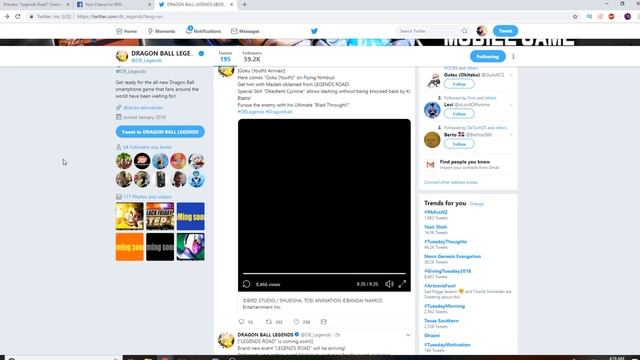Viewport: 640px width, 360px height.
Task: Open Notifications in the top navigation
Action: (203, 31)
